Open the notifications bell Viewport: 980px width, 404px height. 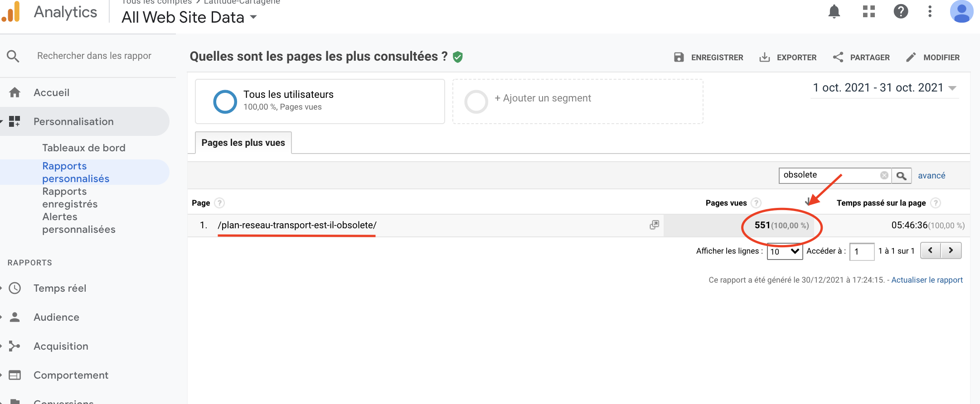[834, 11]
